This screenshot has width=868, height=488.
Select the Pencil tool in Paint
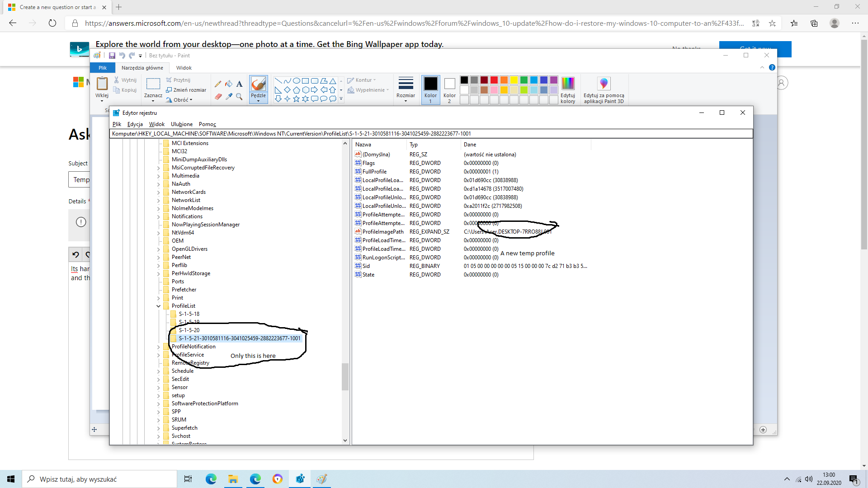click(218, 84)
